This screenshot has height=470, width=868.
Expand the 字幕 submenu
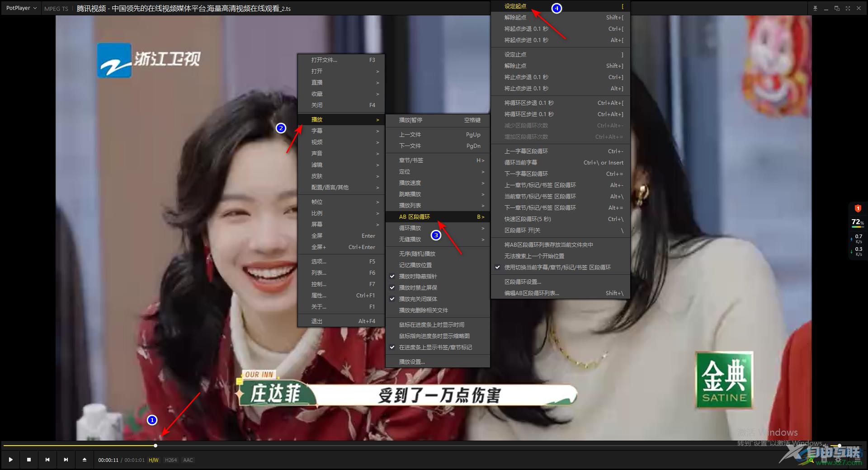click(x=341, y=131)
